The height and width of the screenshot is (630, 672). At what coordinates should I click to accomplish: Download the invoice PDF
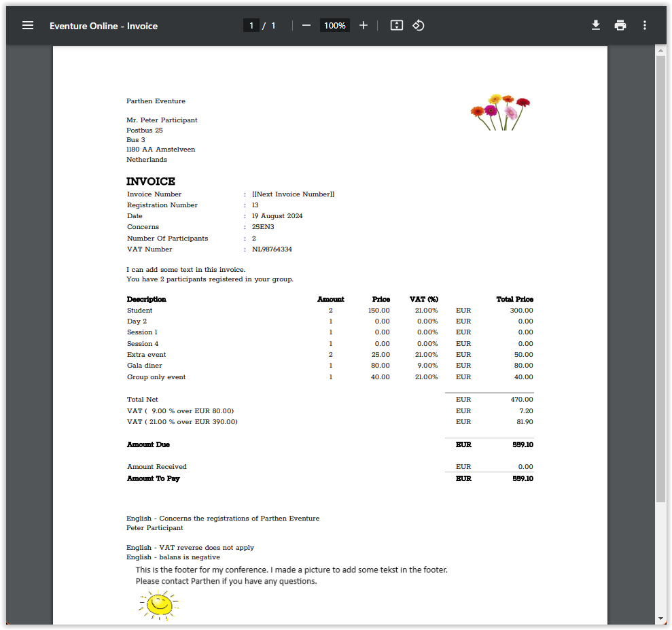click(596, 26)
